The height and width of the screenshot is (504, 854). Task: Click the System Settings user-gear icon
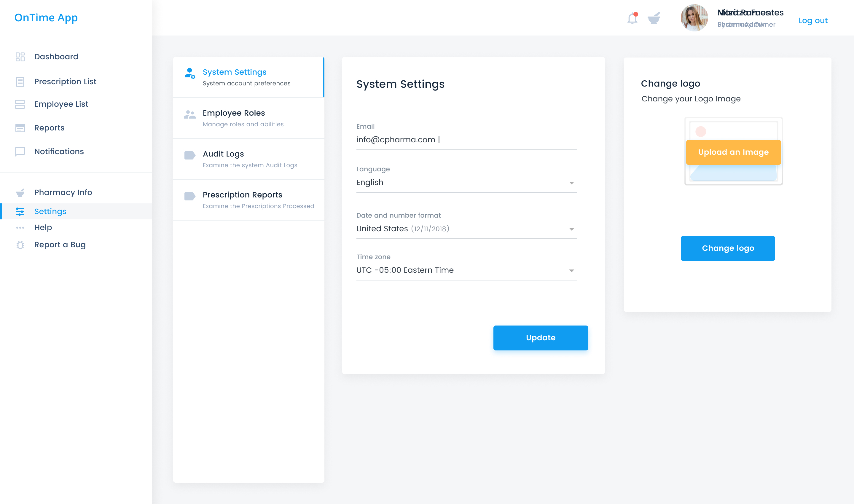tap(189, 73)
